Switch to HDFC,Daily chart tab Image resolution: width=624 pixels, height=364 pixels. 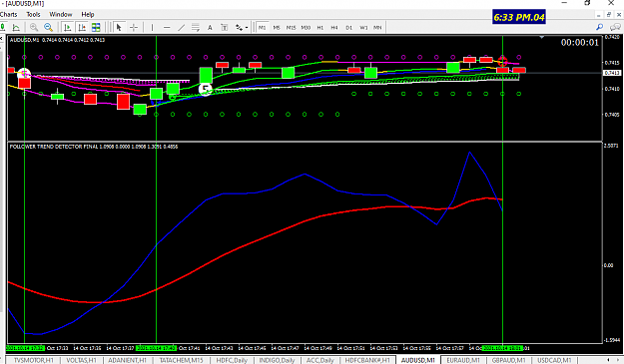[232, 360]
